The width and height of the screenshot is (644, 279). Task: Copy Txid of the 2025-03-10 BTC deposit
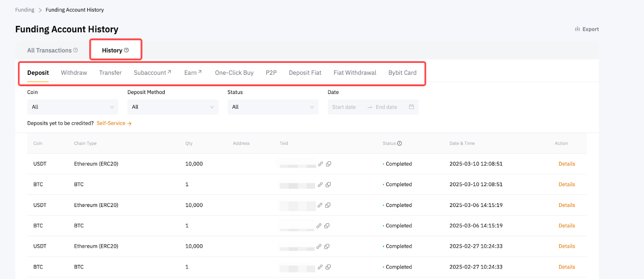click(x=328, y=184)
